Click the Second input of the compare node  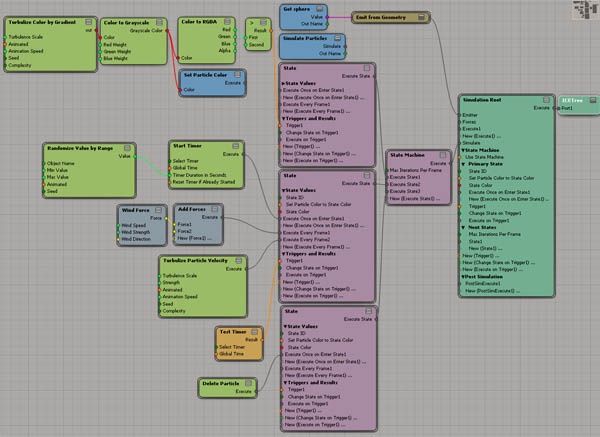click(x=246, y=45)
